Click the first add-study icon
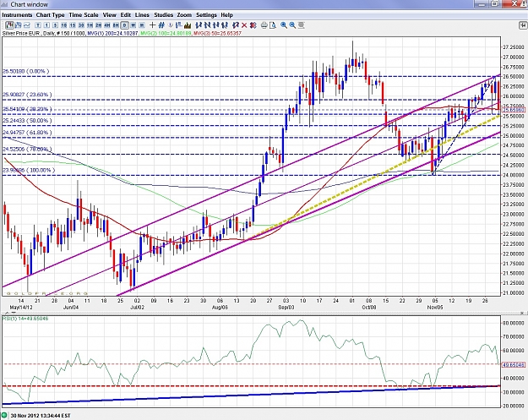Image resolution: width=528 pixels, height=420 pixels. [x=199, y=25]
